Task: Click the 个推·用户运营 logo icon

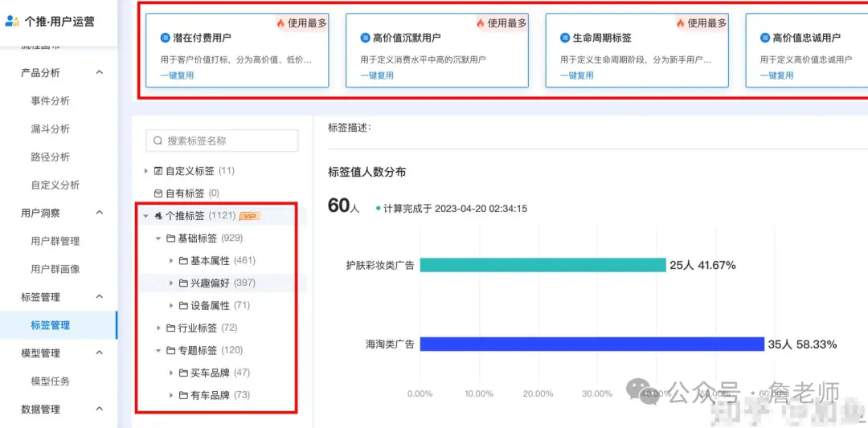Action: pyautogui.click(x=12, y=21)
